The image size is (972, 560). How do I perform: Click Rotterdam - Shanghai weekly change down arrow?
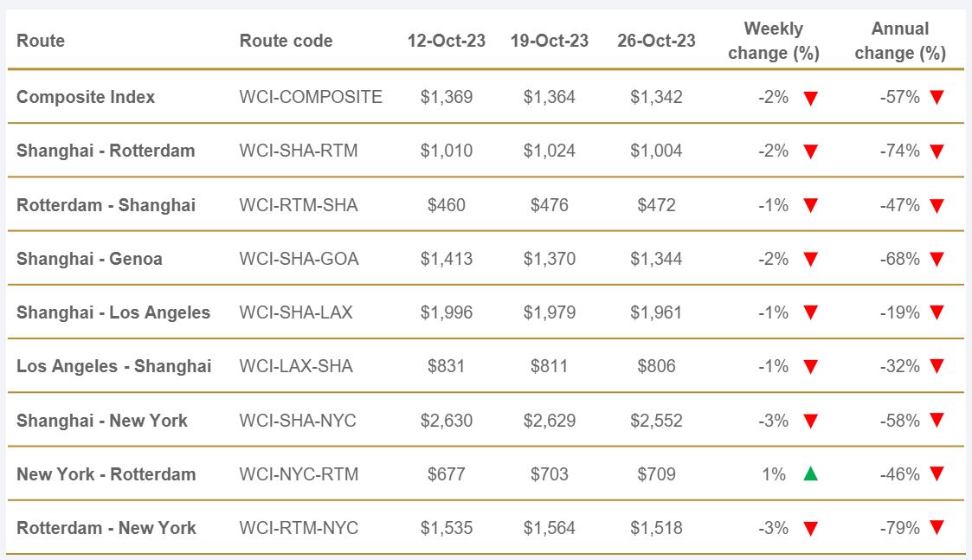(810, 206)
